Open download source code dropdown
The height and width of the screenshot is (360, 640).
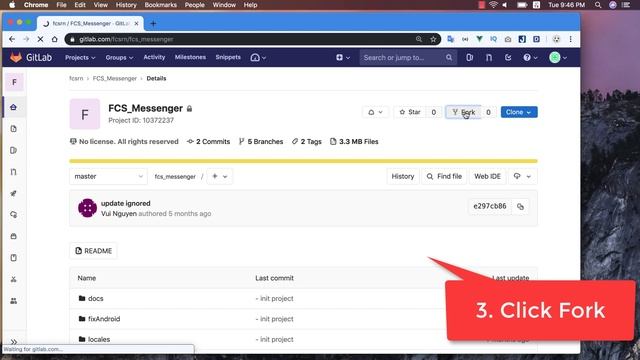pos(522,176)
